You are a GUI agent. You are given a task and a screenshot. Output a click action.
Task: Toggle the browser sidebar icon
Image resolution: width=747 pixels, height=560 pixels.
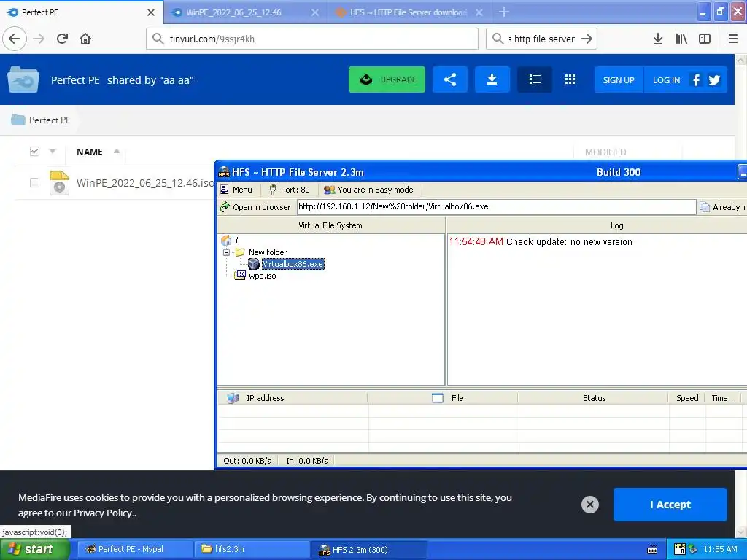coord(705,39)
